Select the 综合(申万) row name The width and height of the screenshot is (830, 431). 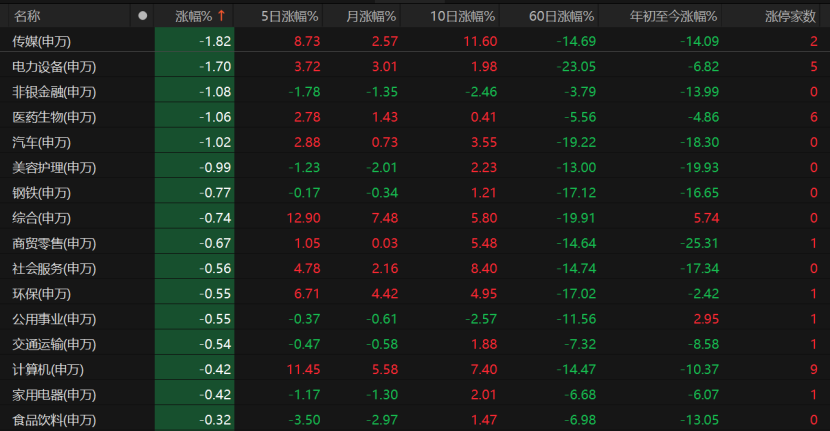(41, 218)
